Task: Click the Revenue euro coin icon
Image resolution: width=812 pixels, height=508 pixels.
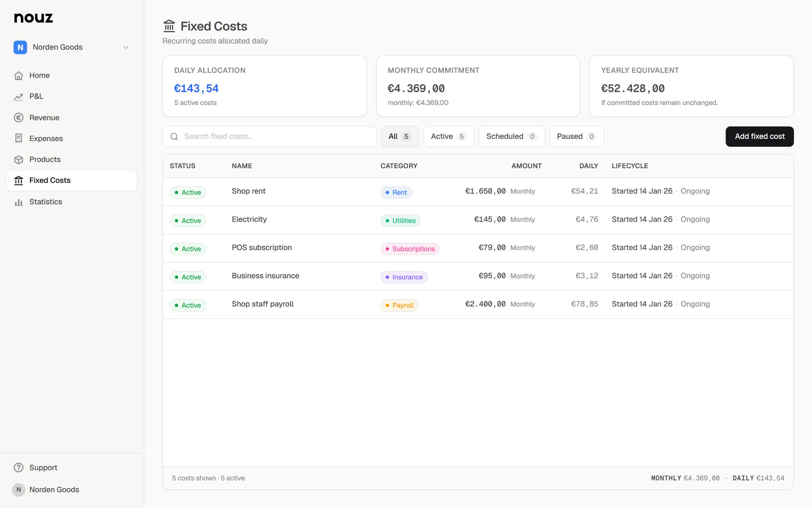Action: coord(18,118)
